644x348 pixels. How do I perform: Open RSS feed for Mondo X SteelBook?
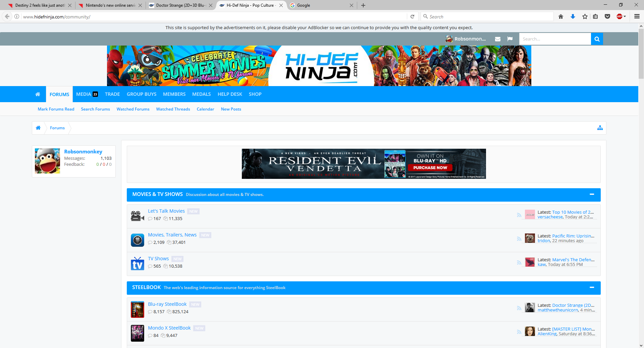(519, 332)
